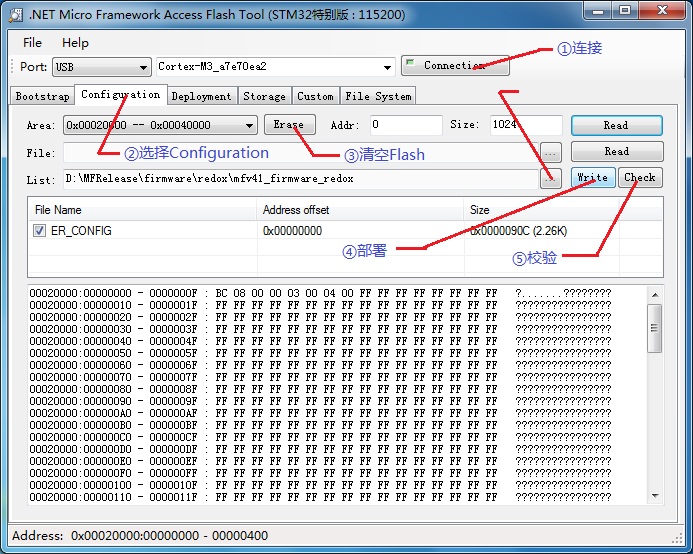Click the status bar Address text

click(140, 536)
